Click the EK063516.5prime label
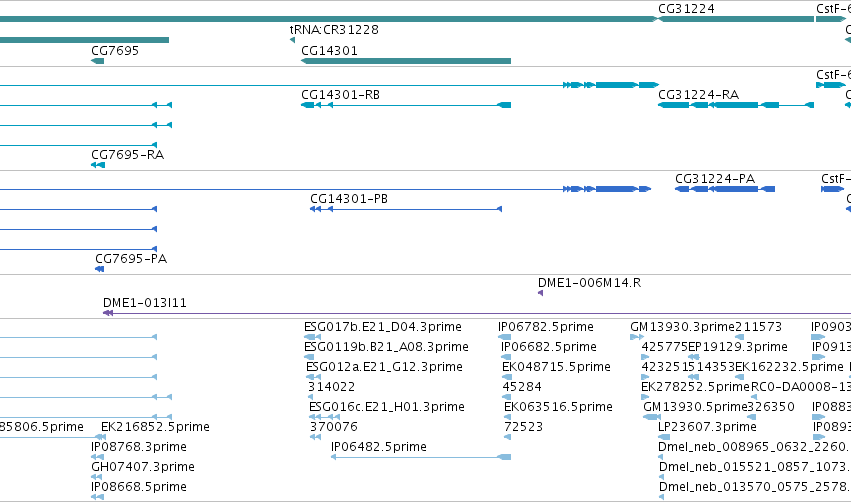This screenshot has width=851, height=502. point(558,407)
